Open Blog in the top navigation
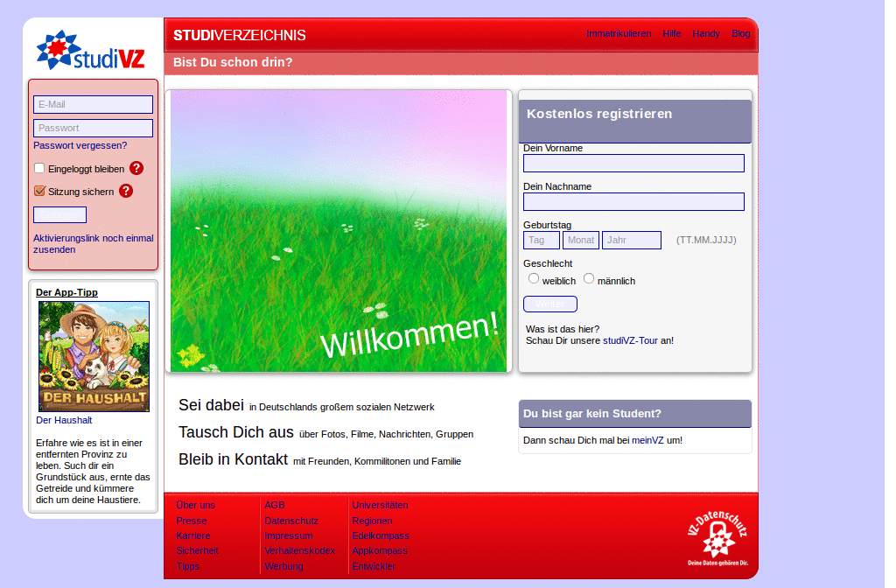Screen dimensions: 896x588 (740, 34)
